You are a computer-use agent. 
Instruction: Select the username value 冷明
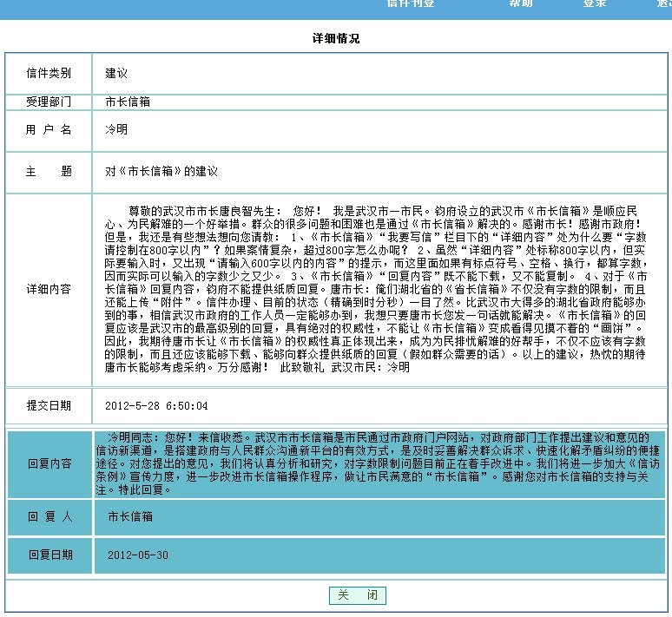[116, 129]
